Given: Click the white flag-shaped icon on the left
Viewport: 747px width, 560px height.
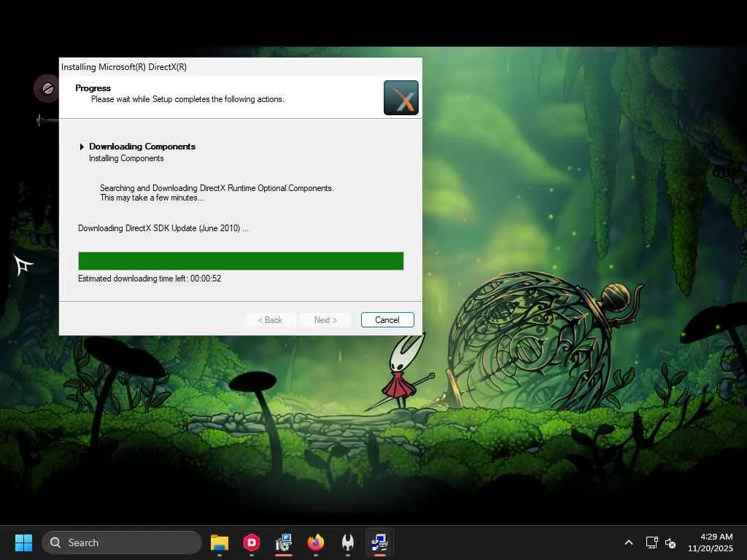Looking at the screenshot, I should [x=23, y=265].
